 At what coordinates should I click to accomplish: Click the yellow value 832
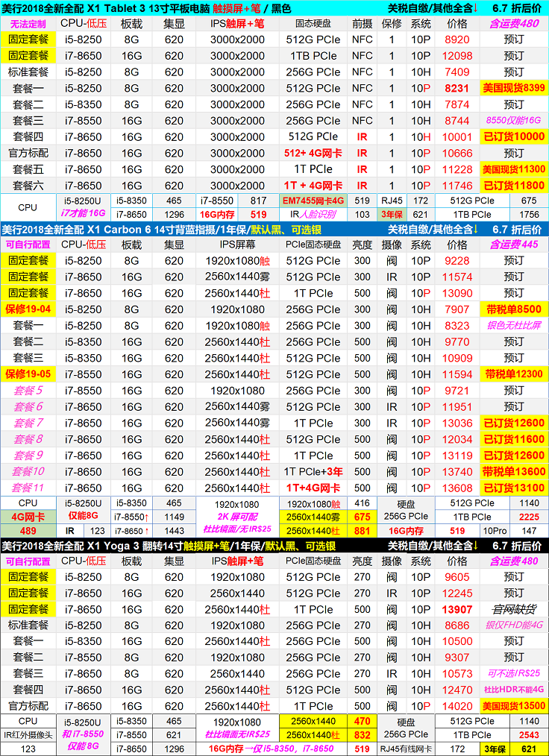(x=362, y=735)
